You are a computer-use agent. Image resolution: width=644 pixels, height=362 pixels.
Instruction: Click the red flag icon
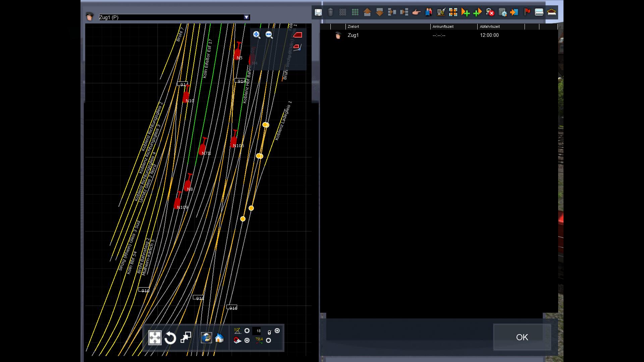pos(527,12)
